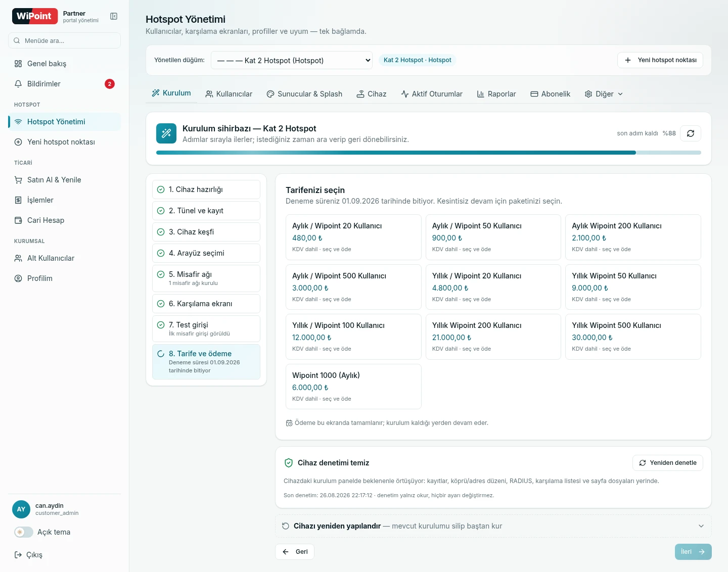The height and width of the screenshot is (572, 728).
Task: Click the Genel bakış dashboard icon
Action: pyautogui.click(x=18, y=64)
